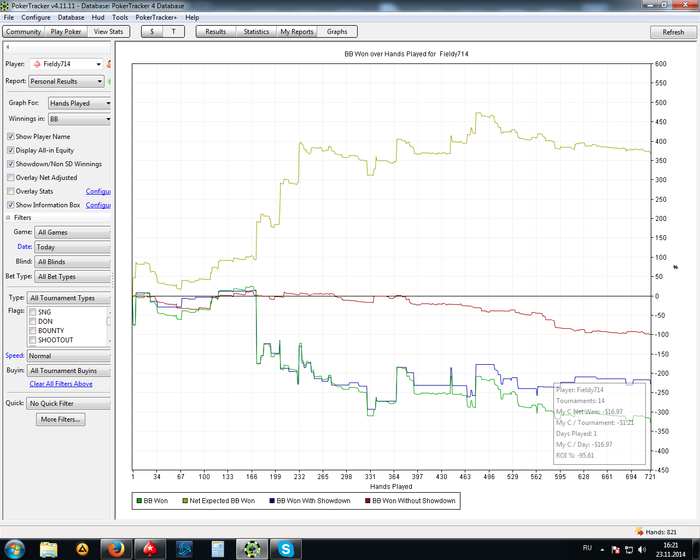Select the T tournament mode button
700x560 pixels.
point(174,32)
